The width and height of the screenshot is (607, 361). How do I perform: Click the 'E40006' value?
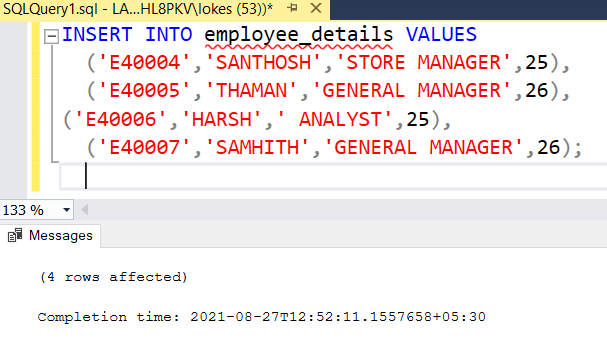[121, 119]
